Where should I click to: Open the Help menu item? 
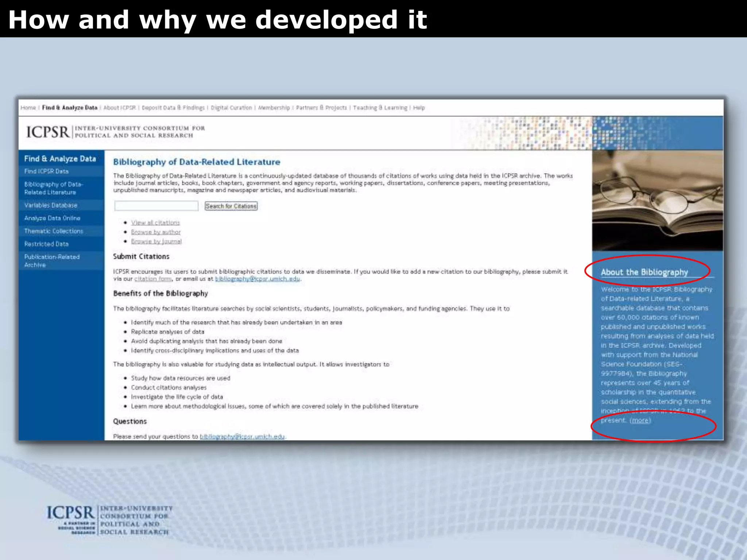click(419, 108)
